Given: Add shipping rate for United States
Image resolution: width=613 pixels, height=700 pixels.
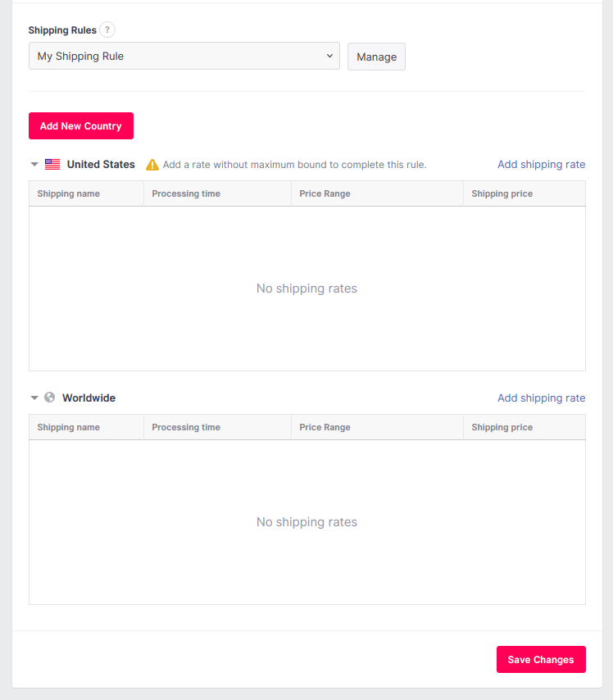Looking at the screenshot, I should pyautogui.click(x=541, y=164).
